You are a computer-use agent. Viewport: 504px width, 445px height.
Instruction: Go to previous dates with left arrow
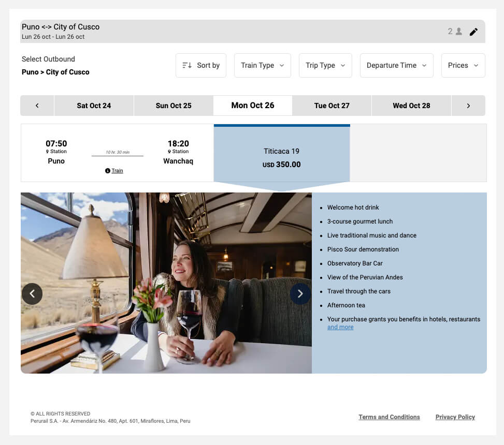pos(37,106)
